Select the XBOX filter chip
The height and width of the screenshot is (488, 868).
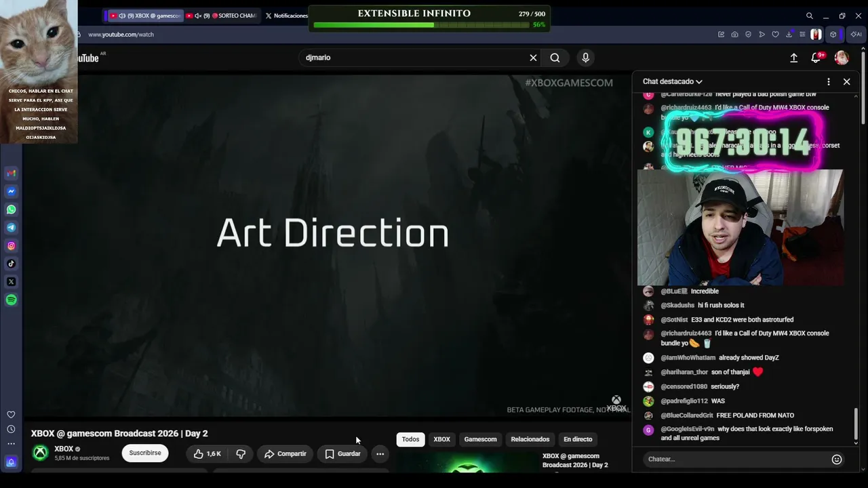(441, 439)
